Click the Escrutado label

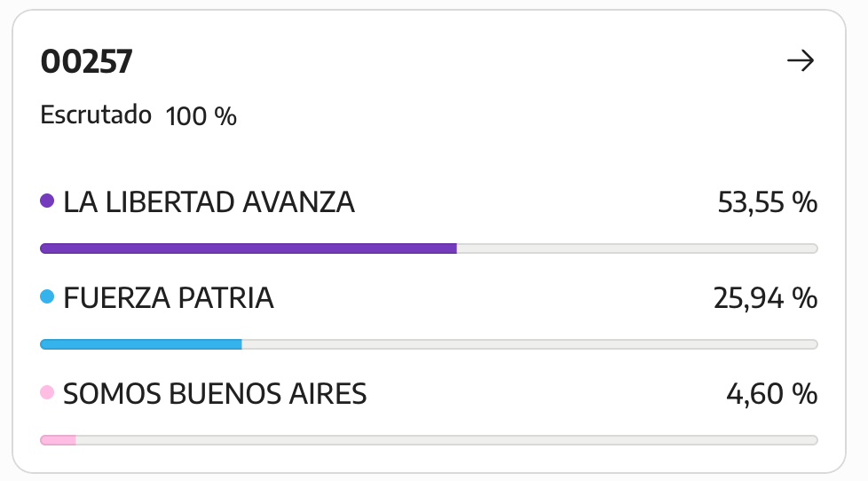[x=96, y=115]
